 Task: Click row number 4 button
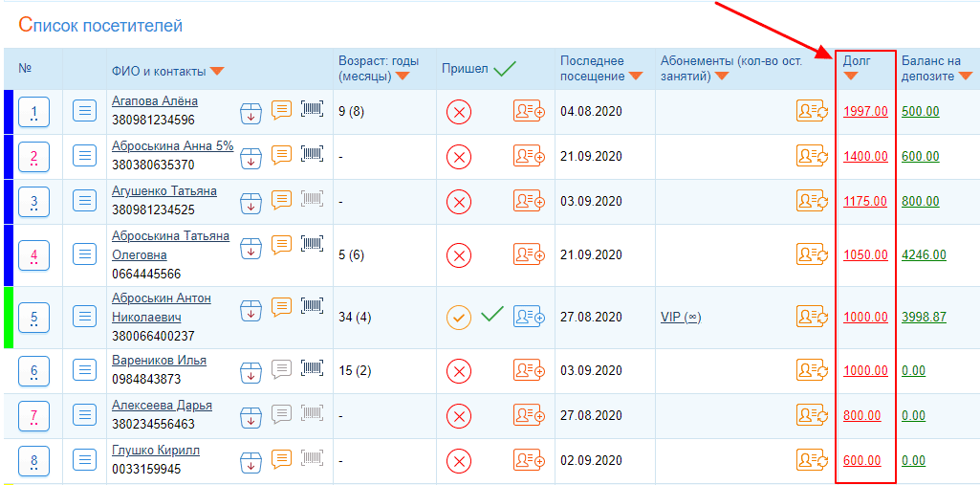pyautogui.click(x=34, y=255)
